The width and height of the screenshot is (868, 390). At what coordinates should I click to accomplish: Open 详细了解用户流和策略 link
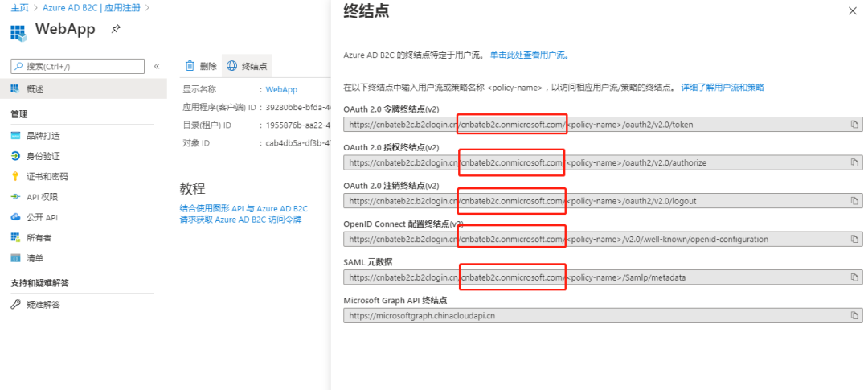[723, 87]
